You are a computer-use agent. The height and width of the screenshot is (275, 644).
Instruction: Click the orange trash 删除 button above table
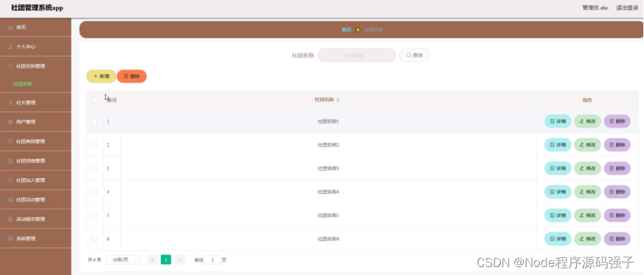tap(132, 76)
